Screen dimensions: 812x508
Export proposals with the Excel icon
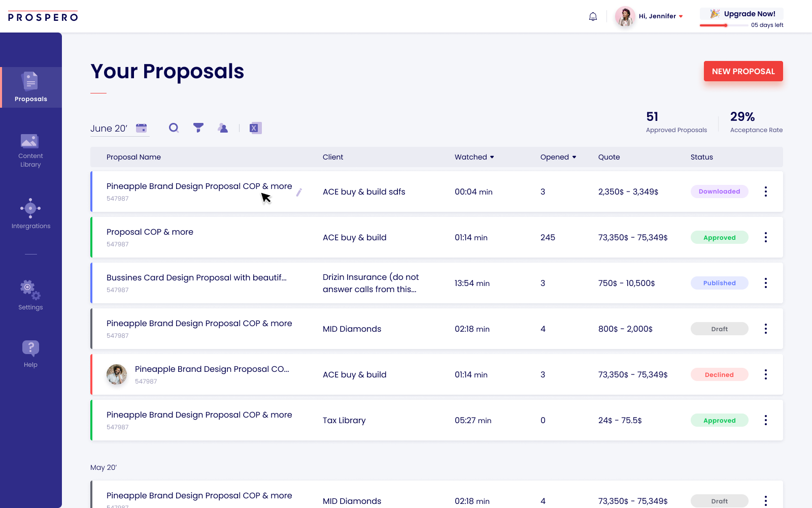coord(255,128)
